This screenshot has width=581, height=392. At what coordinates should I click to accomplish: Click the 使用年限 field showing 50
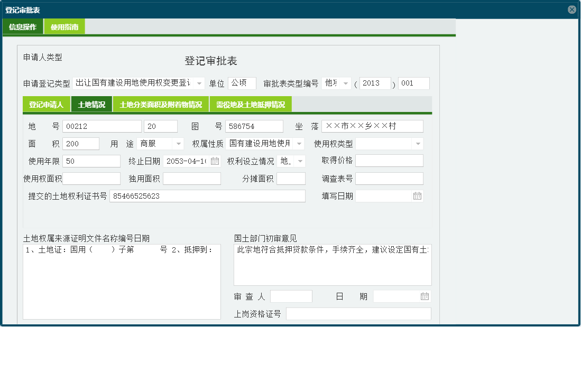click(91, 161)
